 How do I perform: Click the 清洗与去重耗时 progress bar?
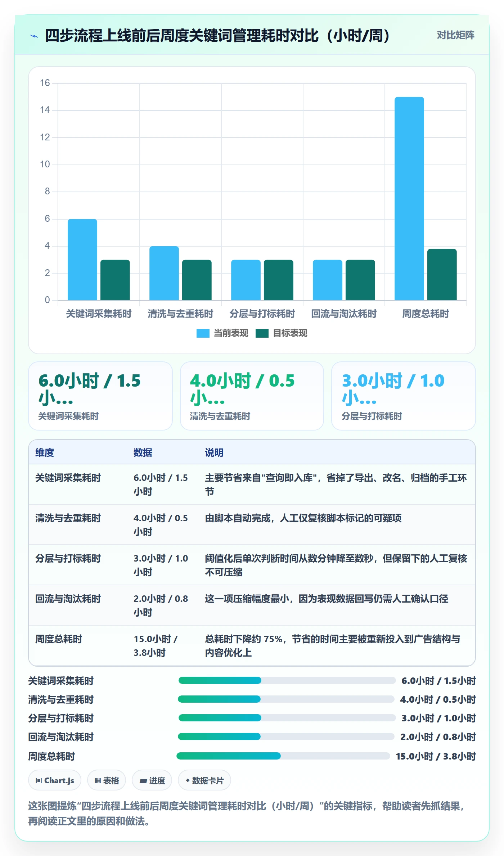click(286, 699)
